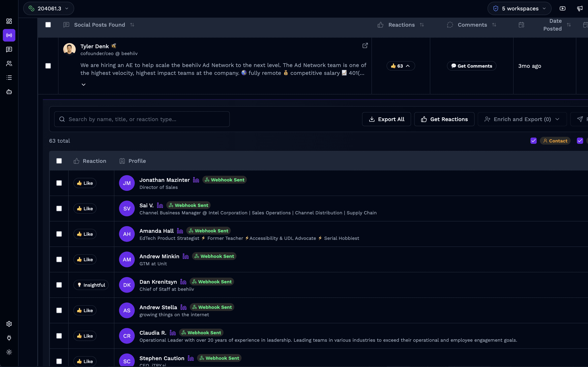This screenshot has width=588, height=367.
Task: Click the megaphone announcements icon
Action: click(580, 9)
